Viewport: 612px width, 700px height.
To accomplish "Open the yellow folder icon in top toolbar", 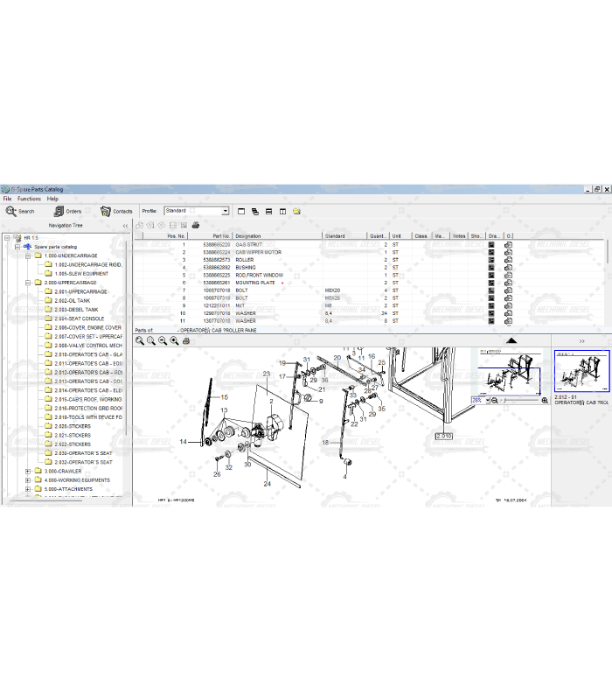I will coord(296,211).
